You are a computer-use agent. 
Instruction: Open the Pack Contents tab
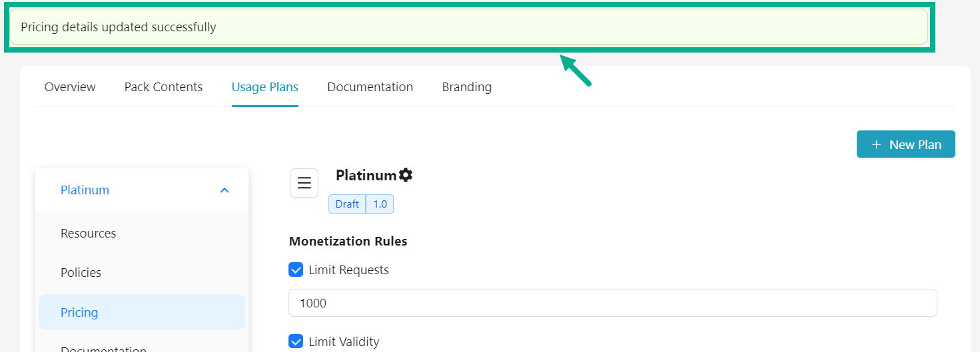pos(163,87)
